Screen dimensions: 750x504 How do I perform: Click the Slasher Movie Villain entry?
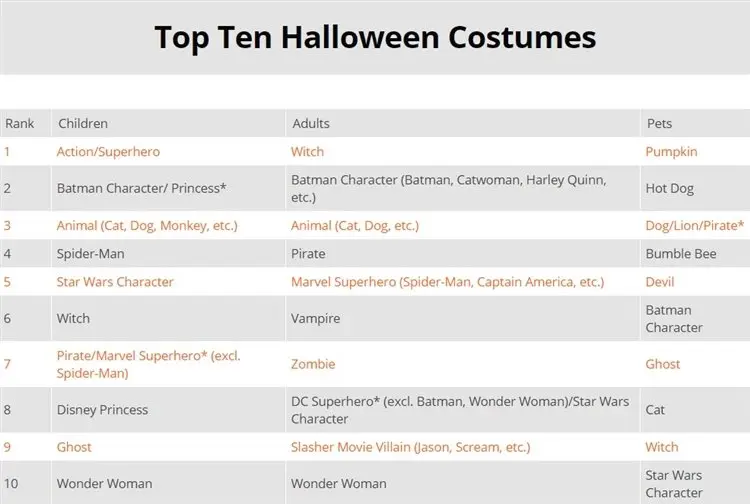pyautogui.click(x=410, y=447)
